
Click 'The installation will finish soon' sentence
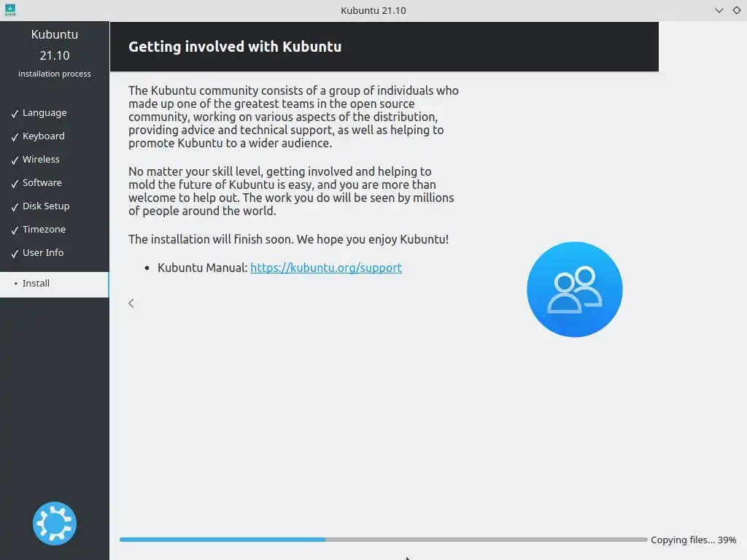(288, 239)
